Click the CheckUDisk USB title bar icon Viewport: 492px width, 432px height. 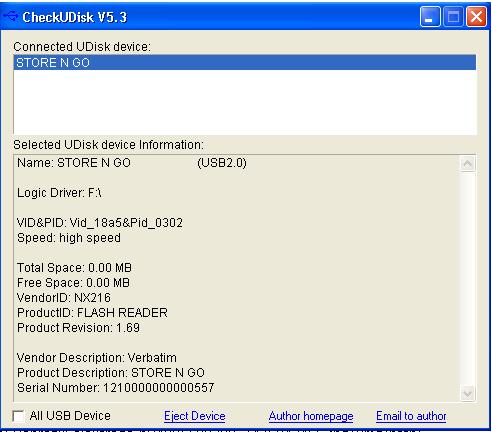click(x=10, y=16)
